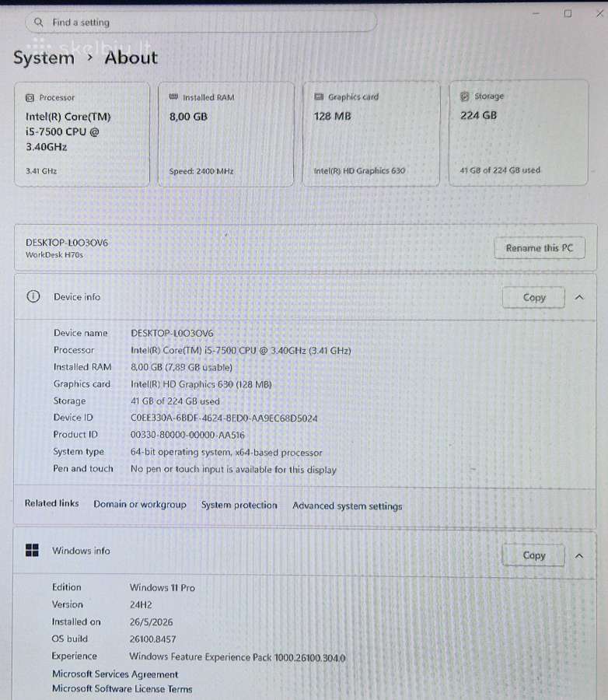This screenshot has height=700, width=608.
Task: Click 'Speed: 2400 MHz' in RAM card
Action: coord(201,171)
